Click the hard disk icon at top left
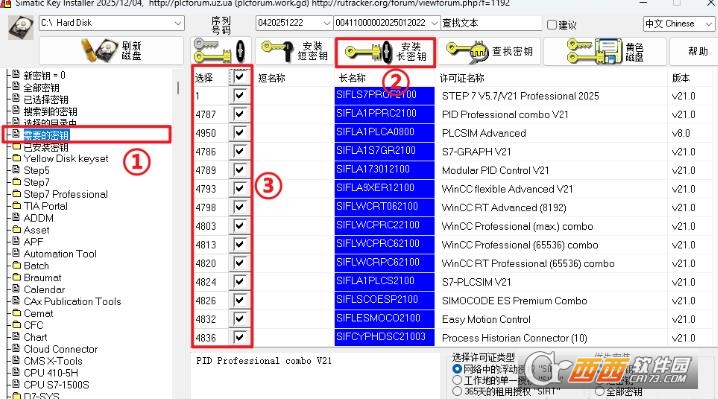This screenshot has width=718, height=399. [21, 27]
